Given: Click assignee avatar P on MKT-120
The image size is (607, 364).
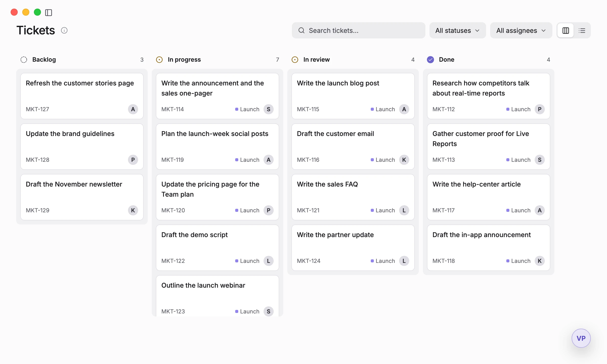Looking at the screenshot, I should click(269, 210).
